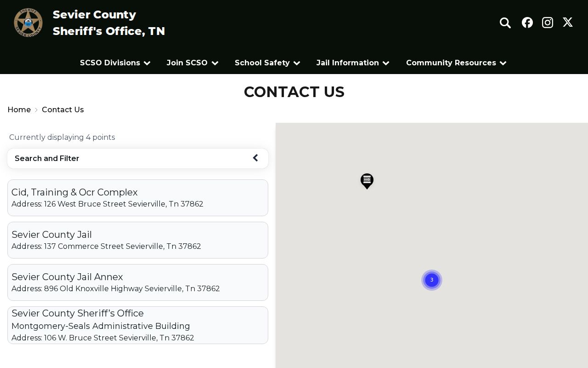Click the Join SCSO chevron arrow
588x368 pixels.
pyautogui.click(x=215, y=63)
